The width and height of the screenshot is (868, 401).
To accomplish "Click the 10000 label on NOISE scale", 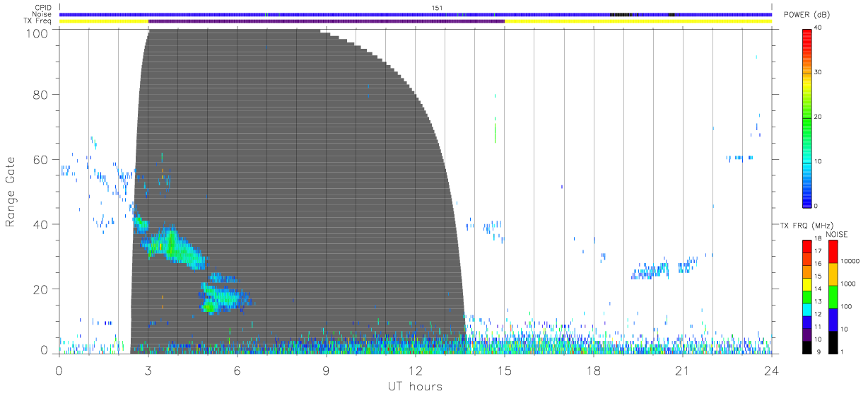I will coord(850,261).
